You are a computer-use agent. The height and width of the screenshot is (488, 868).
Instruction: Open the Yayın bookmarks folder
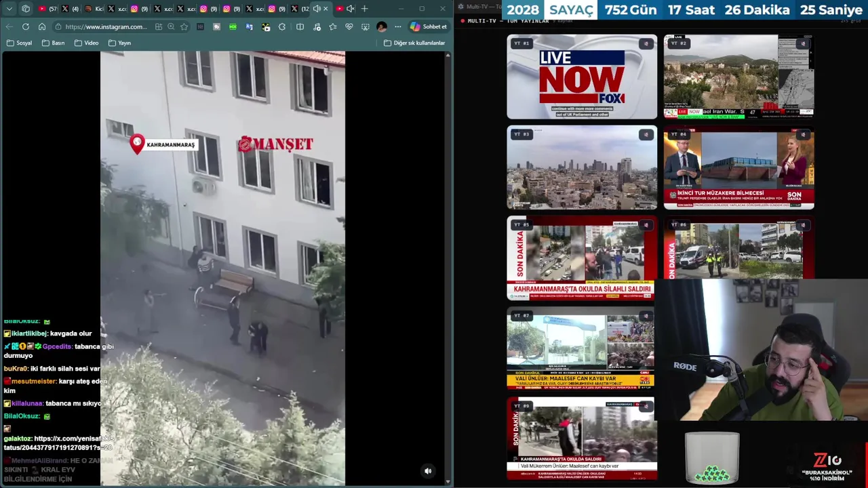click(x=119, y=43)
